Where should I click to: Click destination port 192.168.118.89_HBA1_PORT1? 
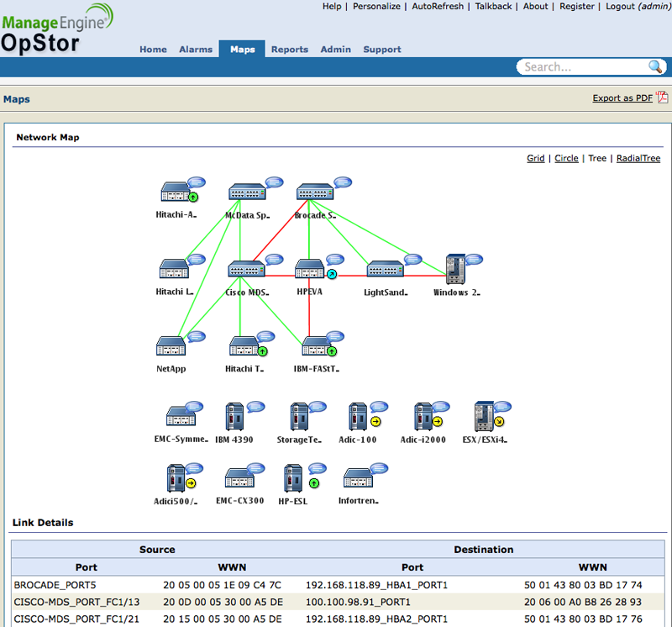click(x=376, y=585)
